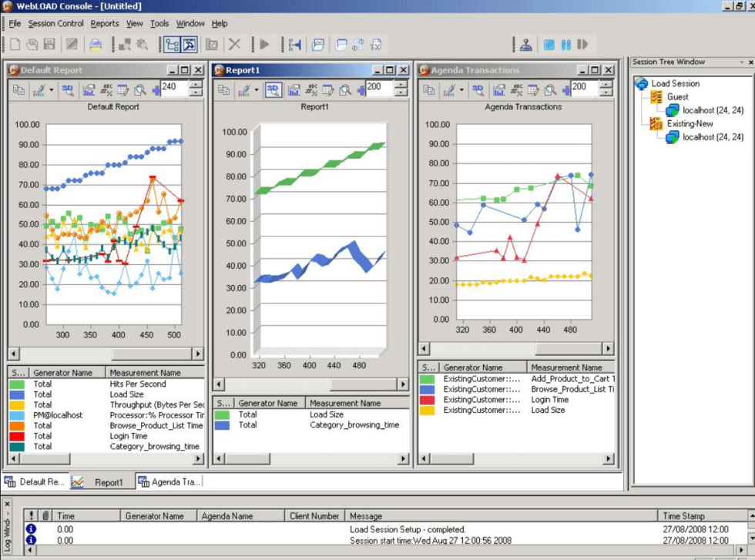The image size is (755, 560).
Task: Click the Start Session play icon
Action: click(x=264, y=45)
